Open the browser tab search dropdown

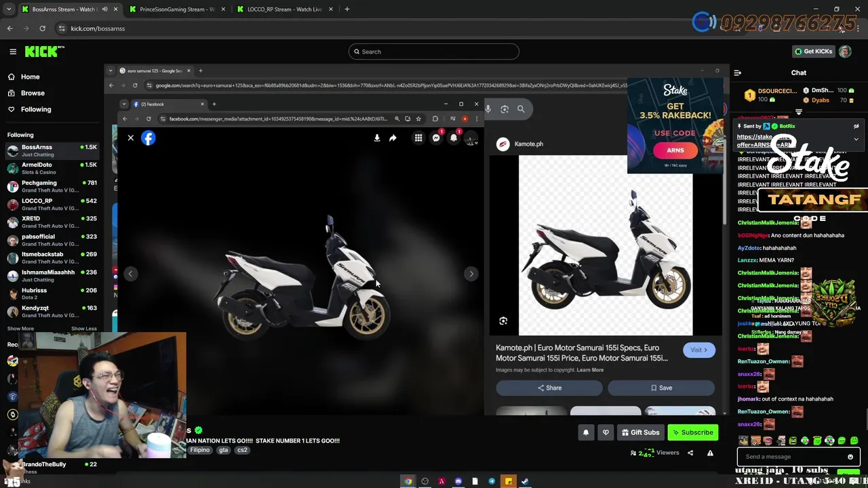tap(9, 9)
